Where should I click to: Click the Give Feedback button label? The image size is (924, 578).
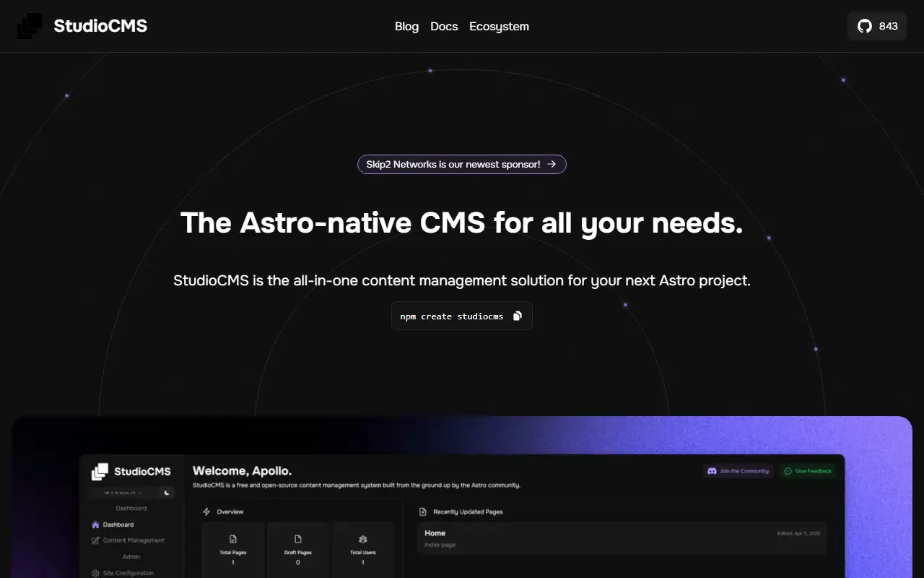(814, 471)
